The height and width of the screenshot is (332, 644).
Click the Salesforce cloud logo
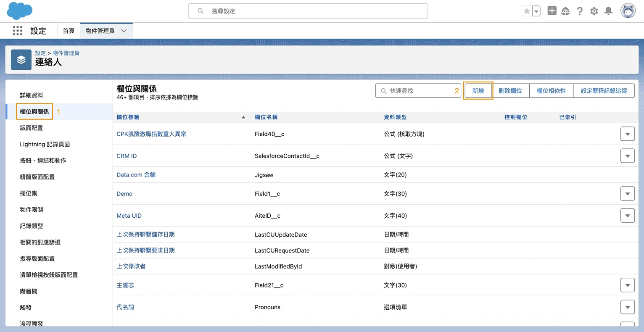tap(19, 11)
